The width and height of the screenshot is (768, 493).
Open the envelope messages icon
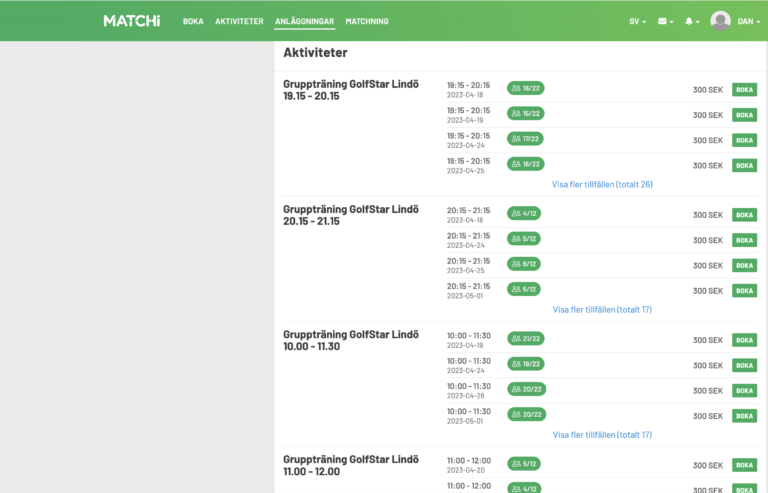(x=664, y=21)
